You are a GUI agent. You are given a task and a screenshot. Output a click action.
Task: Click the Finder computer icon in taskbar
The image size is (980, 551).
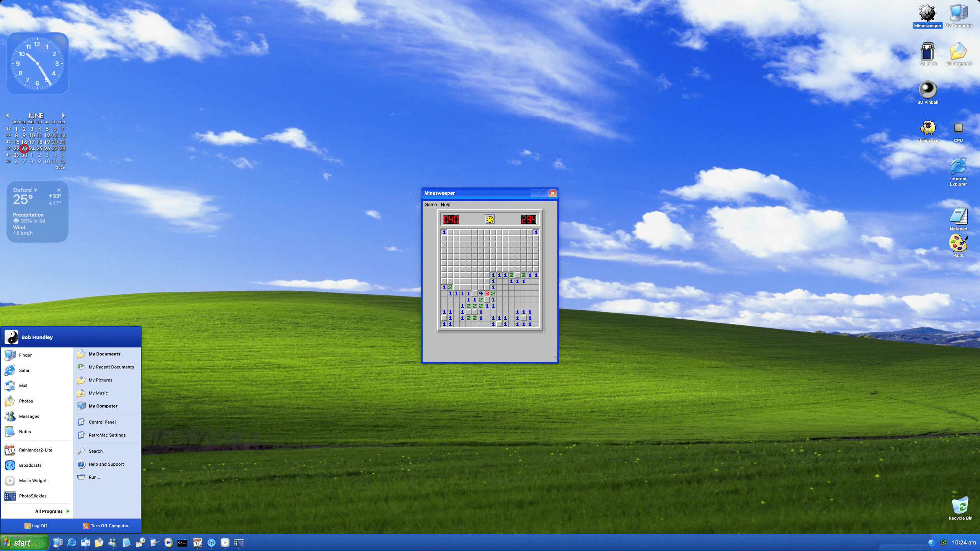point(58,543)
